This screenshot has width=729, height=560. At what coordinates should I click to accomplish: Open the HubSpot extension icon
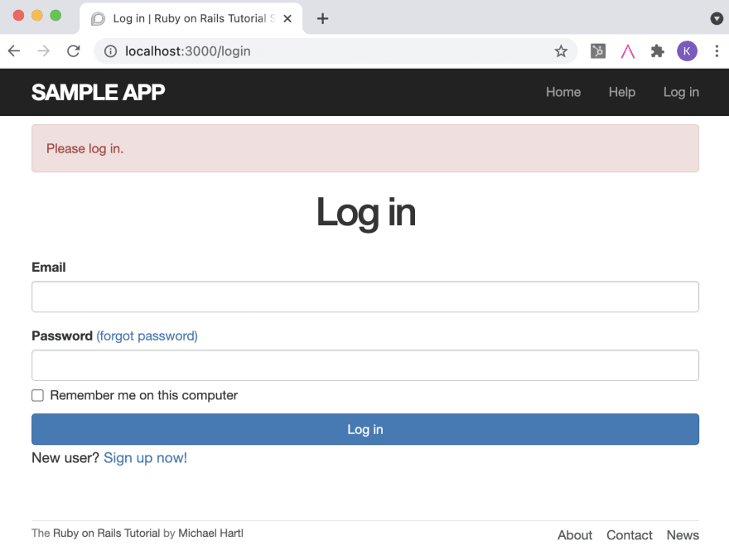coord(598,51)
